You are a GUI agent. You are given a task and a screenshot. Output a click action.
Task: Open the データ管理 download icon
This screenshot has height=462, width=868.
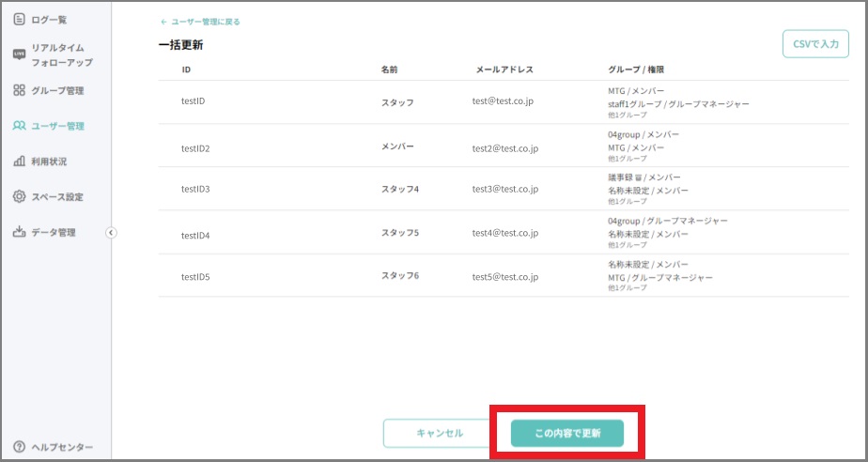pyautogui.click(x=20, y=231)
